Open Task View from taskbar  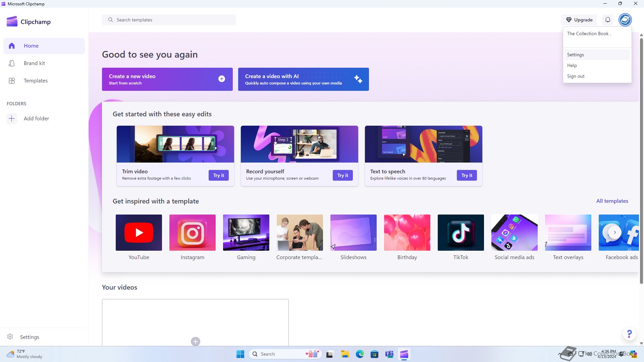click(x=330, y=354)
